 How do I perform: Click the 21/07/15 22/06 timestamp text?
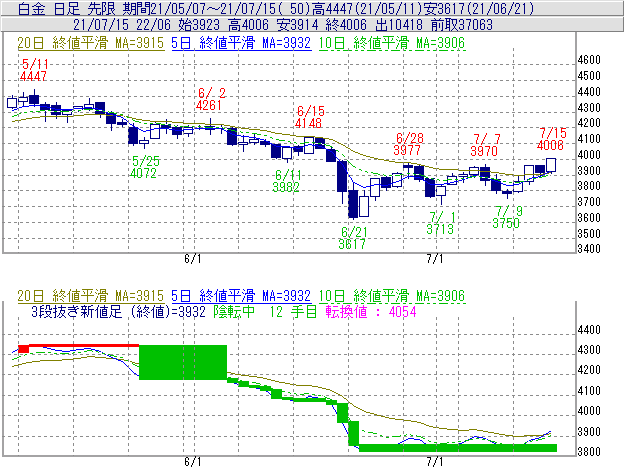click(122, 25)
